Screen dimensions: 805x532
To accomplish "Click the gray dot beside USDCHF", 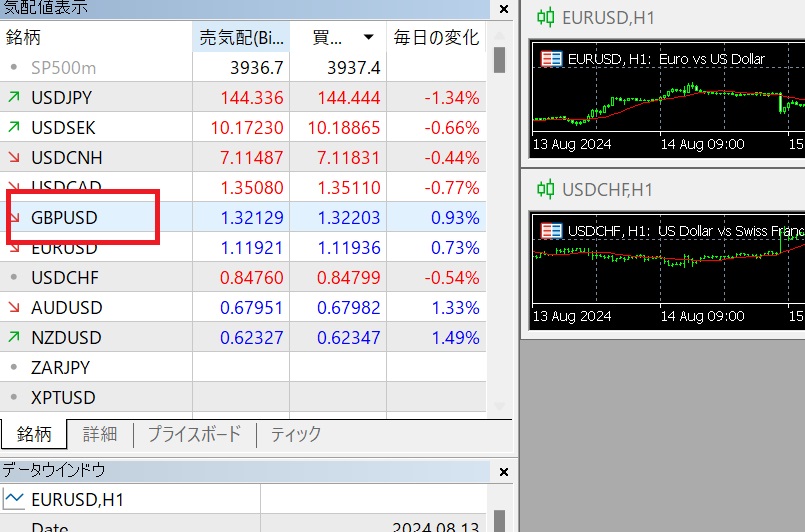I will coord(14,277).
